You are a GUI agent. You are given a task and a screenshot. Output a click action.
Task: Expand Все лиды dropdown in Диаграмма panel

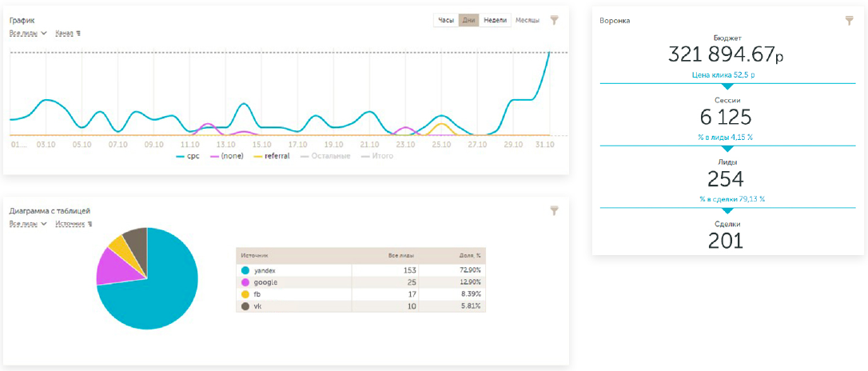click(28, 224)
